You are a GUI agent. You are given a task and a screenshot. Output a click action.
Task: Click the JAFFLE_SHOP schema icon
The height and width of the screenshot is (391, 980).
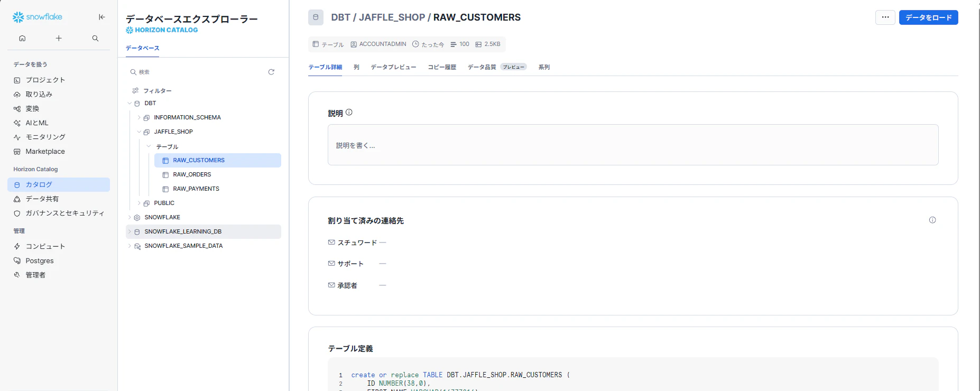point(146,132)
